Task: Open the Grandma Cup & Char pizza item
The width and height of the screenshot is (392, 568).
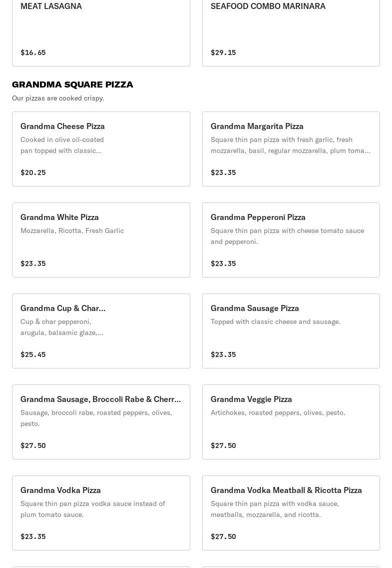Action: tap(101, 331)
